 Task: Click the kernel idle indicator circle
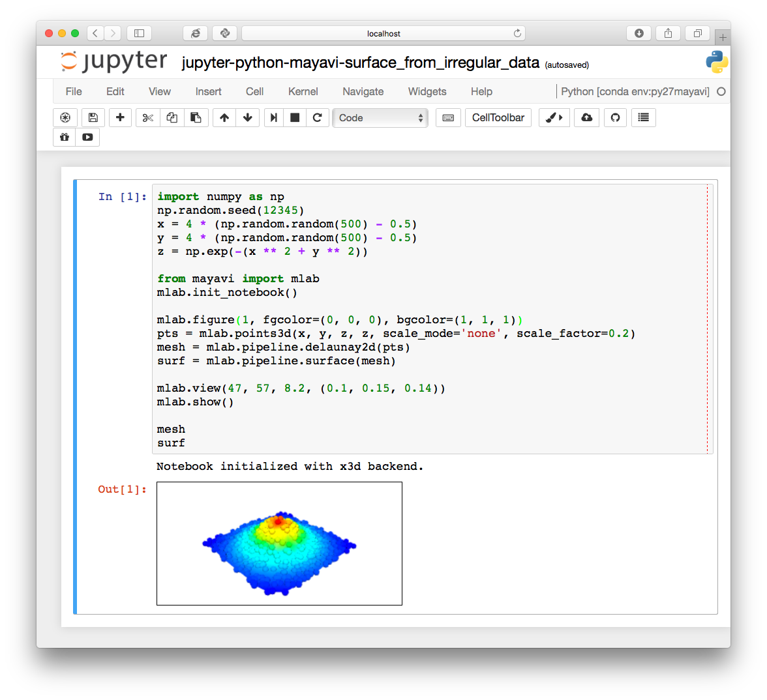click(721, 91)
